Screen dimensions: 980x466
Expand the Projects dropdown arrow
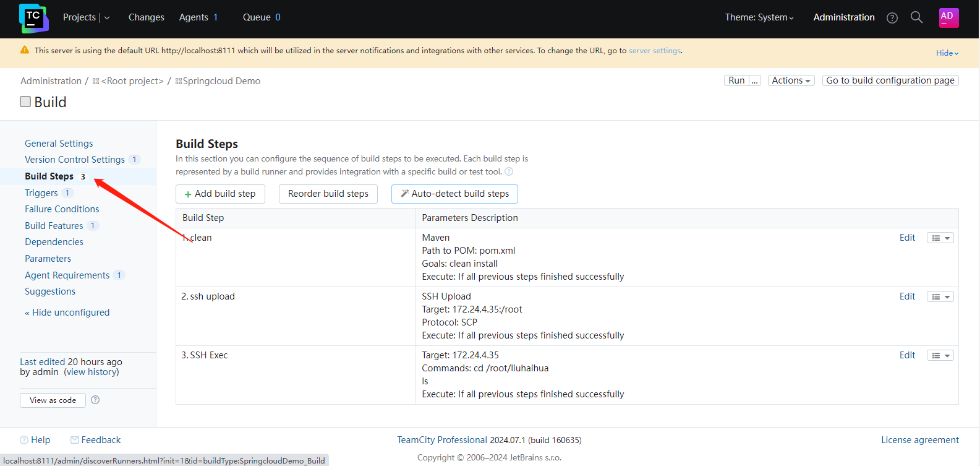(x=107, y=18)
